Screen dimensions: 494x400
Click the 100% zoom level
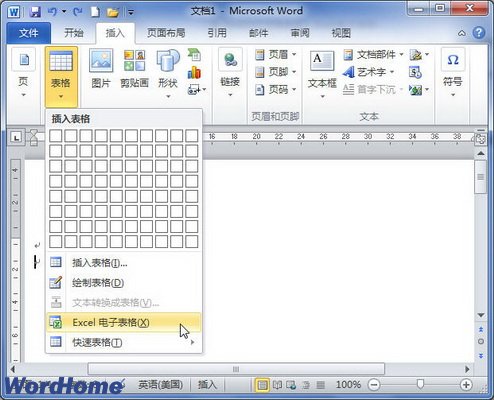click(x=348, y=385)
